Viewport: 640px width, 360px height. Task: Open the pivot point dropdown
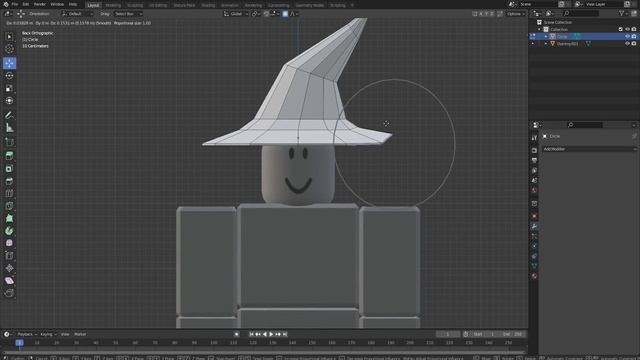pyautogui.click(x=256, y=14)
